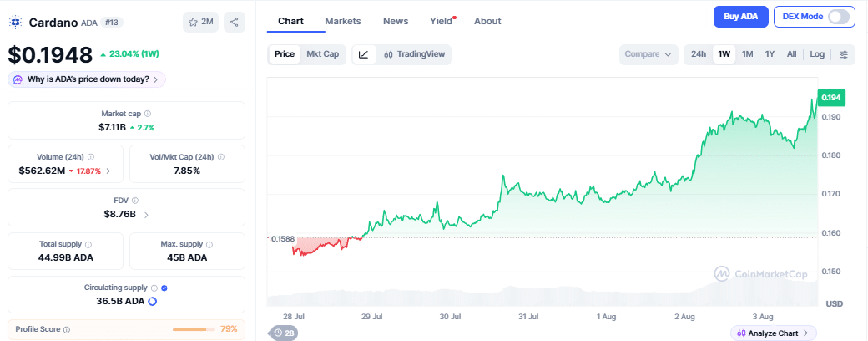
Task: Set chart range to 24h
Action: pos(699,54)
